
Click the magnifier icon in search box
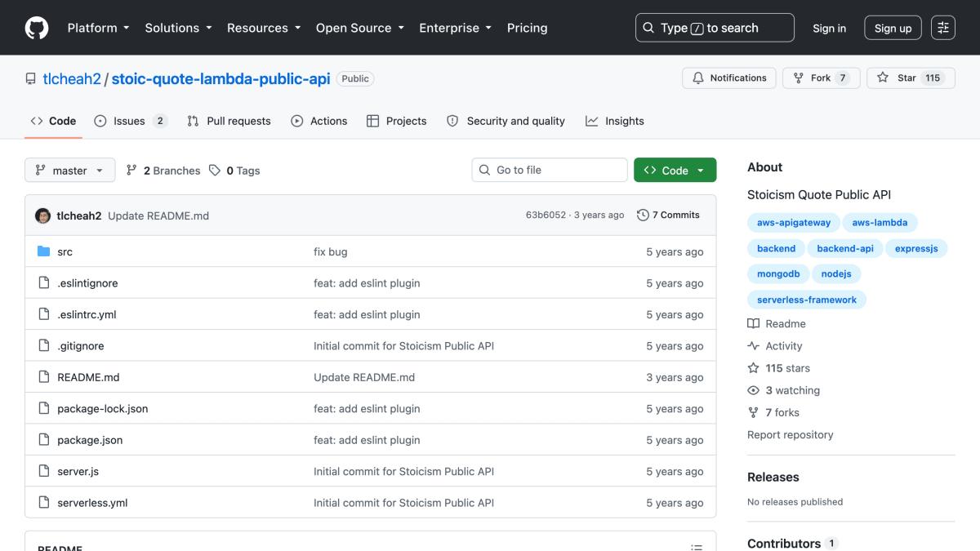pos(648,28)
